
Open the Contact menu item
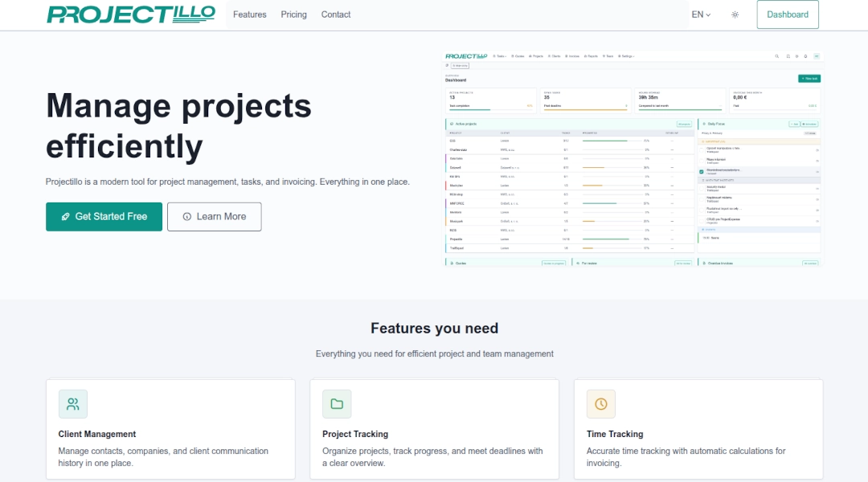coord(336,14)
